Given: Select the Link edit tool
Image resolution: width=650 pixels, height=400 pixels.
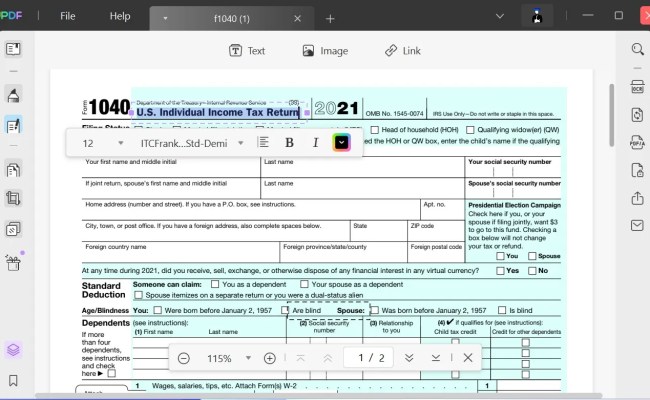Looking at the screenshot, I should 403,51.
